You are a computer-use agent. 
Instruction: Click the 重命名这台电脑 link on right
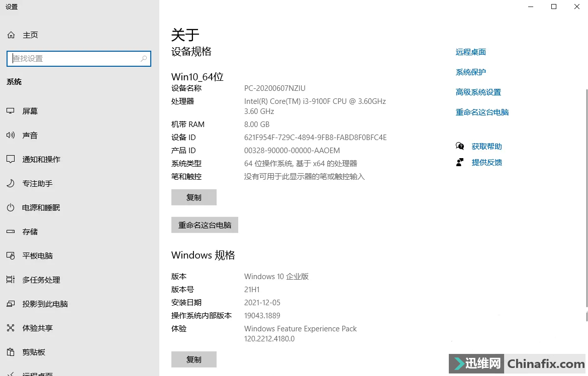(x=482, y=112)
